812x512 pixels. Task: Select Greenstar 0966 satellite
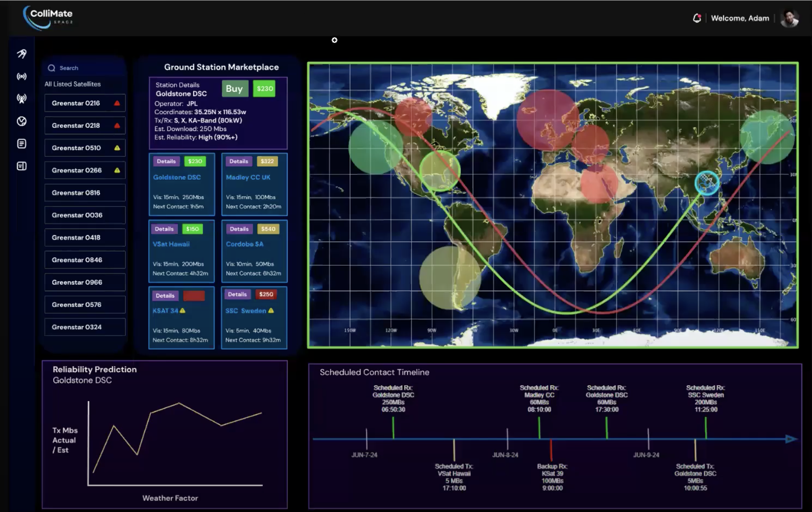point(85,282)
